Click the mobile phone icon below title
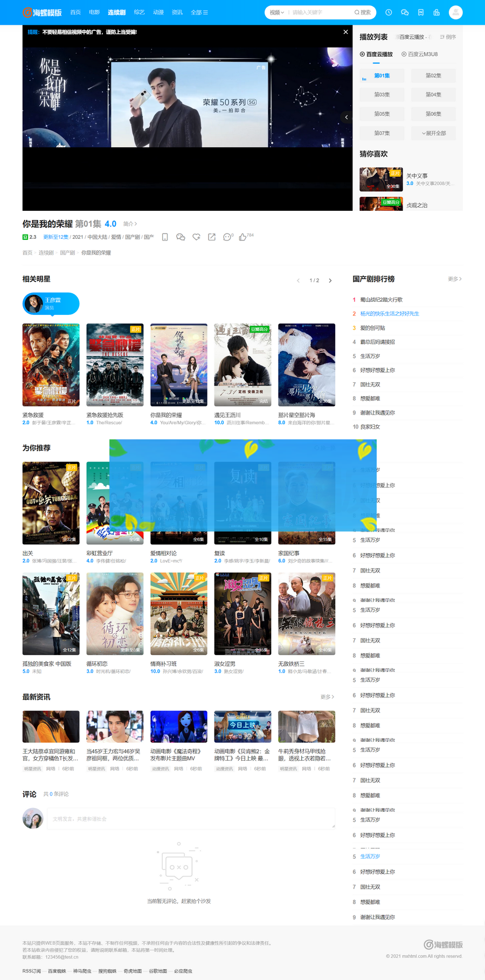Screen dimensions: 485x980 click(165, 237)
